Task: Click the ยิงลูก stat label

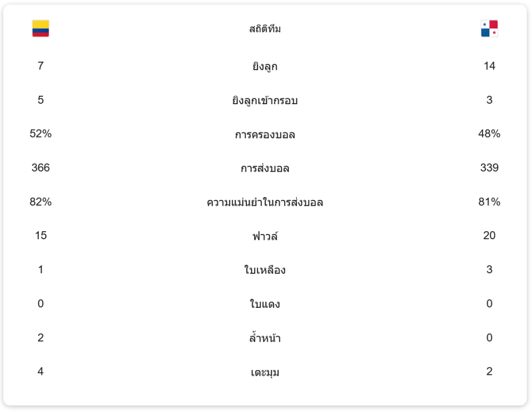Action: (x=265, y=66)
